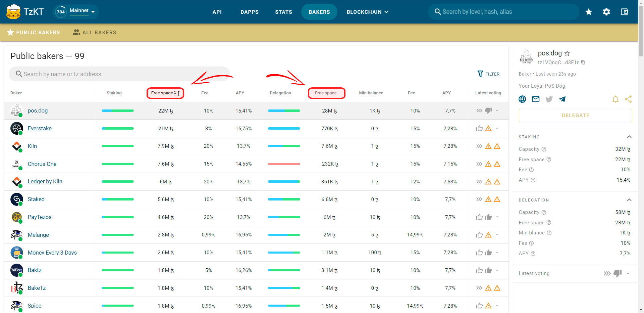
Task: Copy pos.dog address icon
Action: point(583,62)
